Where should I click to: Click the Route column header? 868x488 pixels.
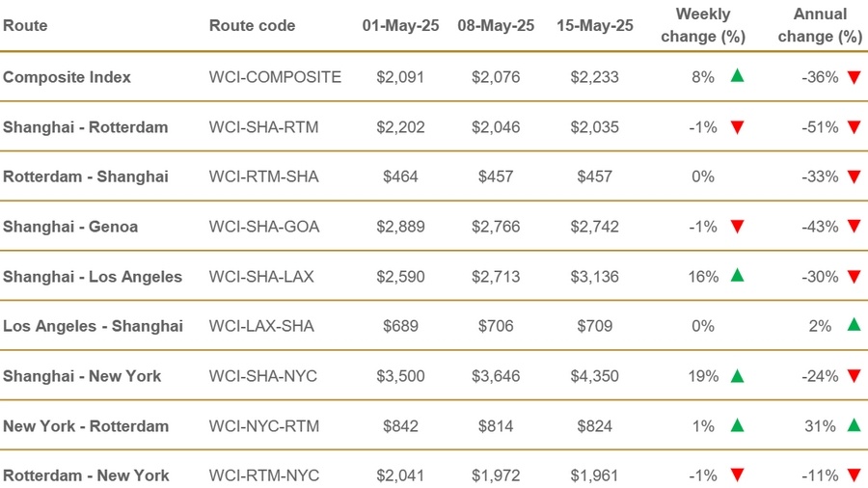tap(25, 26)
